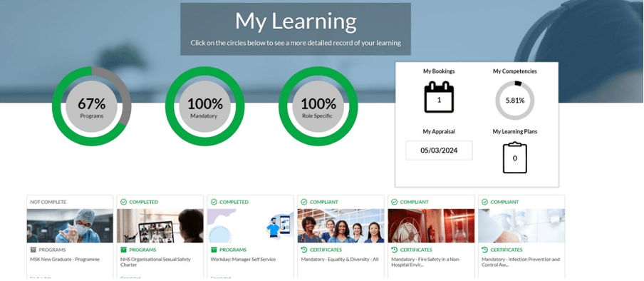
Task: Open the Infection Prevention and Control course link
Action: (521, 262)
